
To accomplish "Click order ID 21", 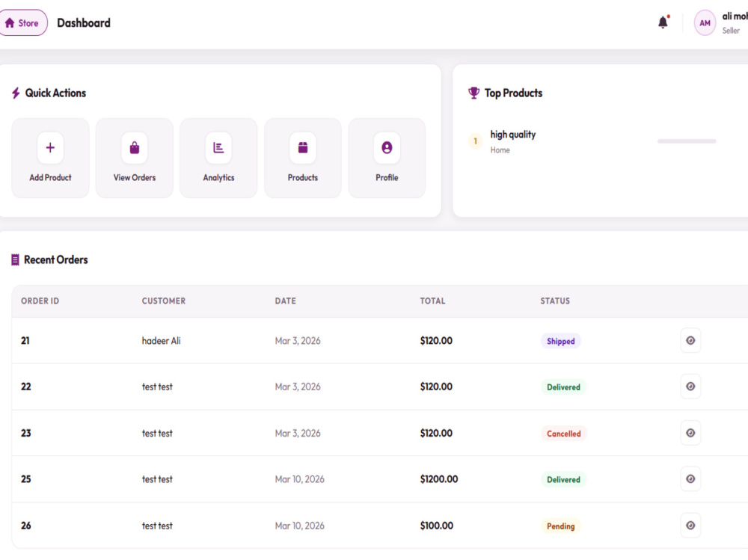I will [x=25, y=341].
